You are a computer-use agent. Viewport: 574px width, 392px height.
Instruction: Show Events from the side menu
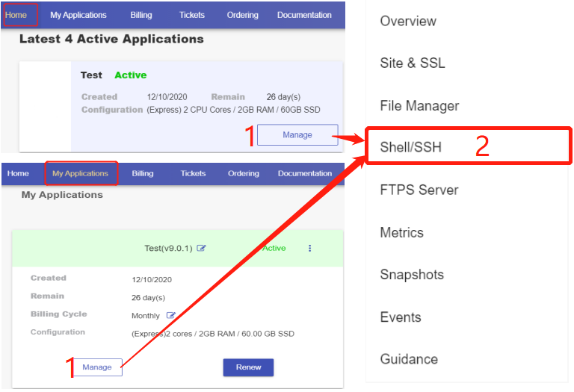point(401,317)
